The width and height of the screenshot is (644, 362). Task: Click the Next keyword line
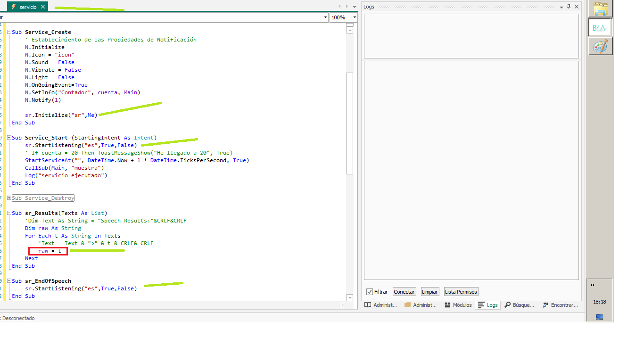32,258
